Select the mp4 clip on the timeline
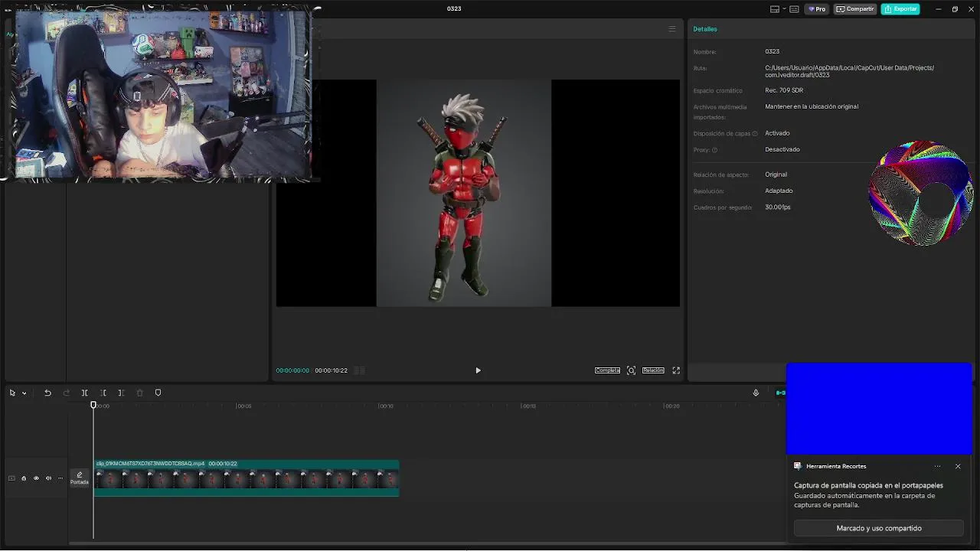The image size is (980, 551). pos(246,478)
